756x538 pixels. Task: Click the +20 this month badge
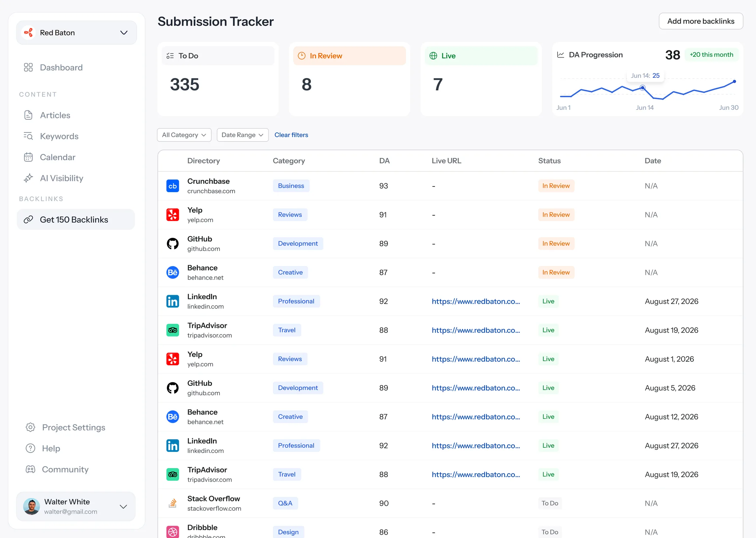711,55
